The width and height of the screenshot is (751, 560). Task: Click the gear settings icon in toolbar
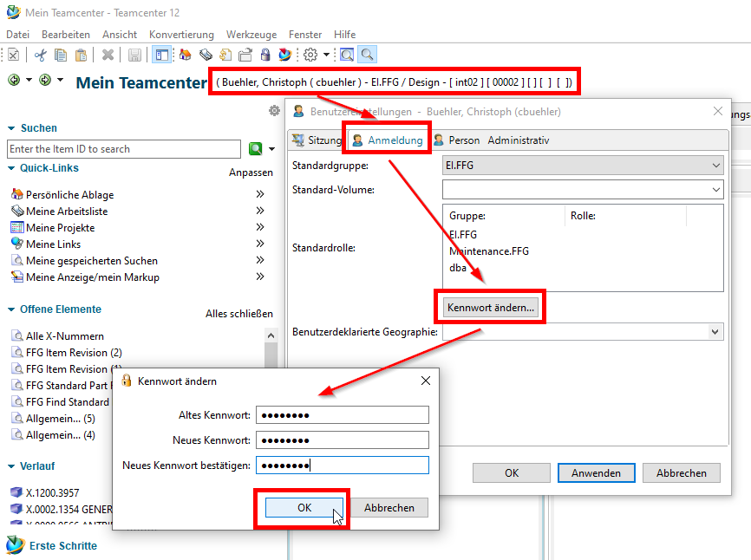tap(310, 55)
